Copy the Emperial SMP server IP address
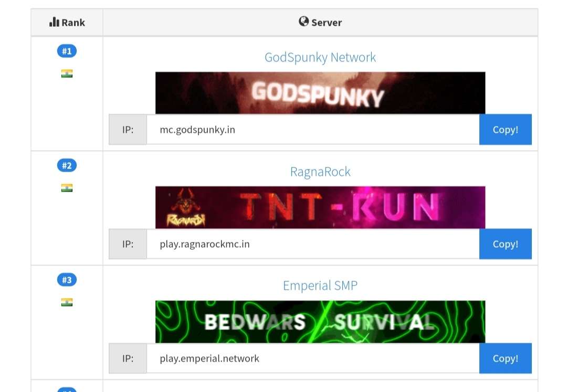The width and height of the screenshot is (567, 392). (505, 358)
